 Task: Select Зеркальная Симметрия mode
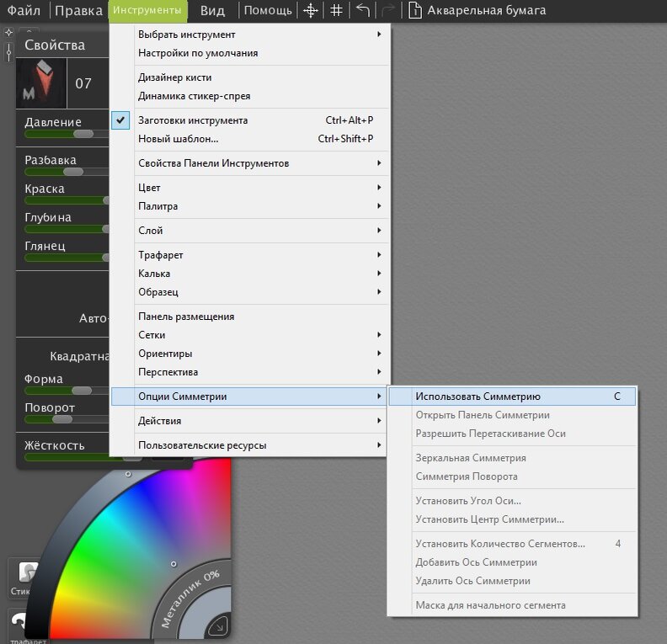click(x=512, y=458)
